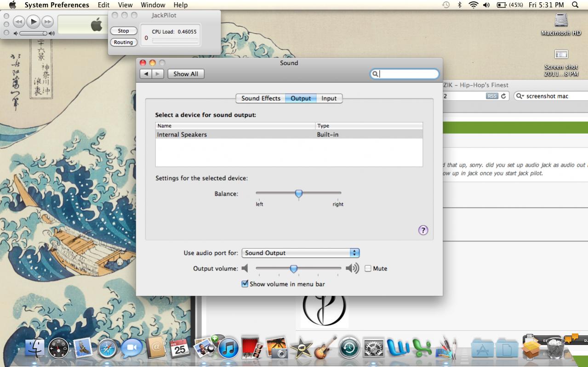Viewport: 588px width, 367px height.
Task: Open the Applications folder stack in Dock
Action: [482, 349]
